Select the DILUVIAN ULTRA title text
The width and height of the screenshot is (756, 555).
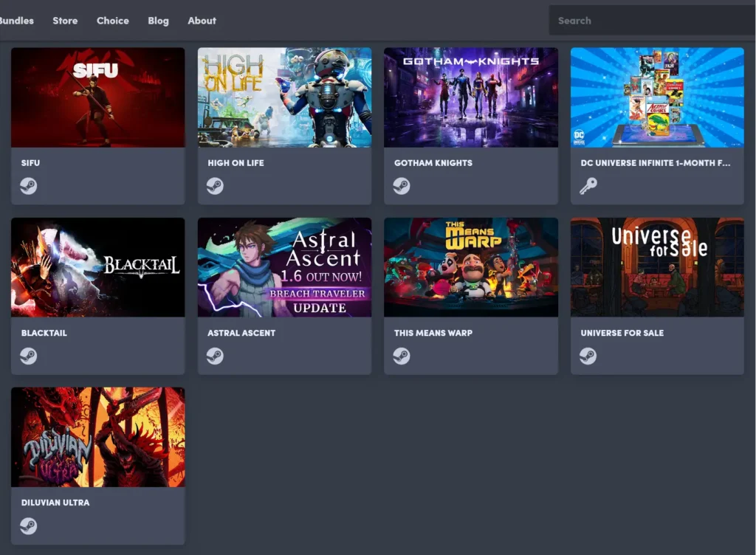[55, 503]
